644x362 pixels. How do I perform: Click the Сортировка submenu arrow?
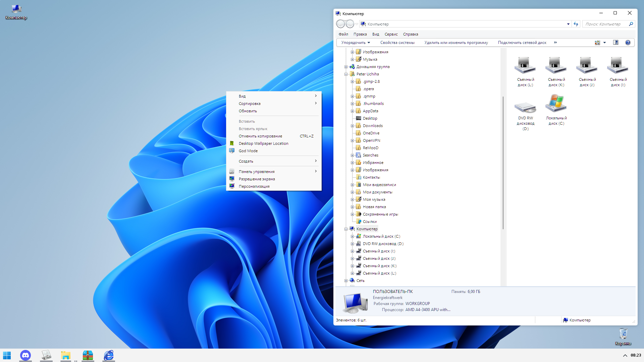tap(316, 104)
